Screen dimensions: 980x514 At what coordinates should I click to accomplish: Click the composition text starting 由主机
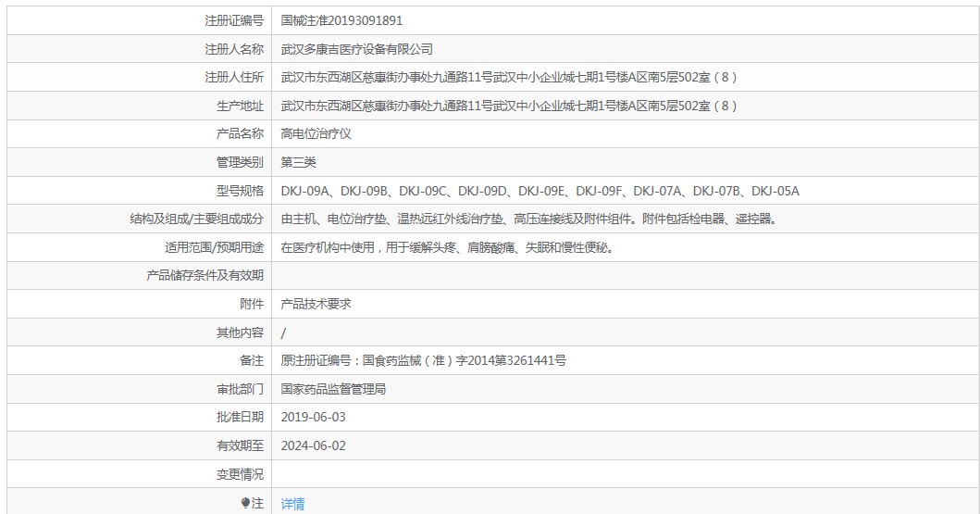528,219
